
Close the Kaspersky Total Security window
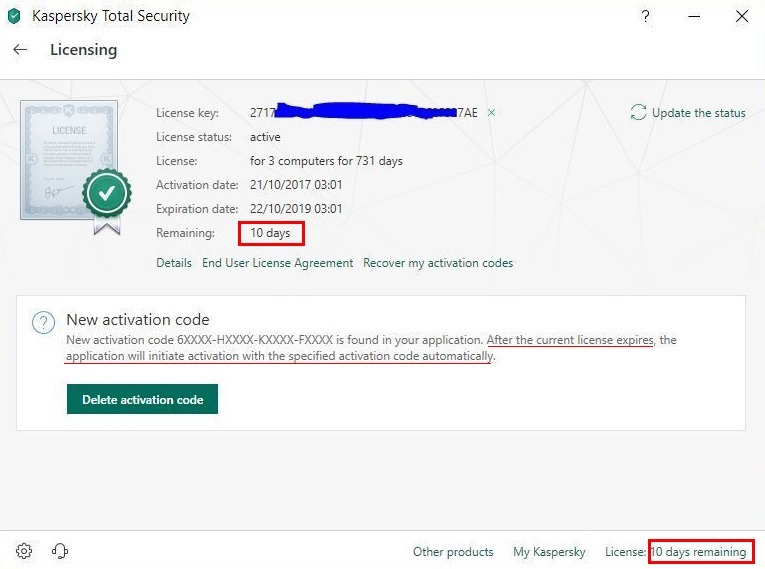[x=741, y=17]
